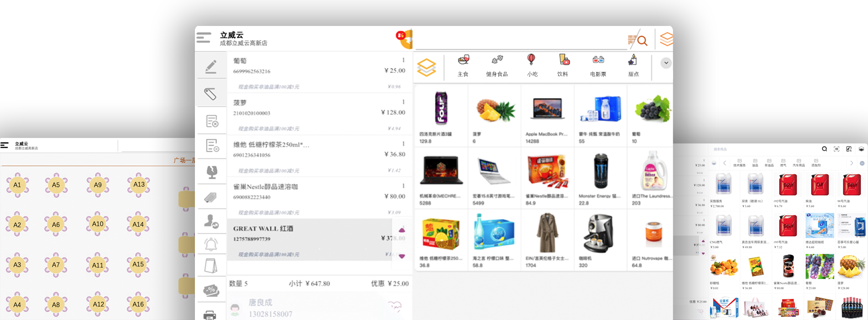Click the order settings document icon
Image resolution: width=868 pixels, height=320 pixels.
(x=212, y=146)
